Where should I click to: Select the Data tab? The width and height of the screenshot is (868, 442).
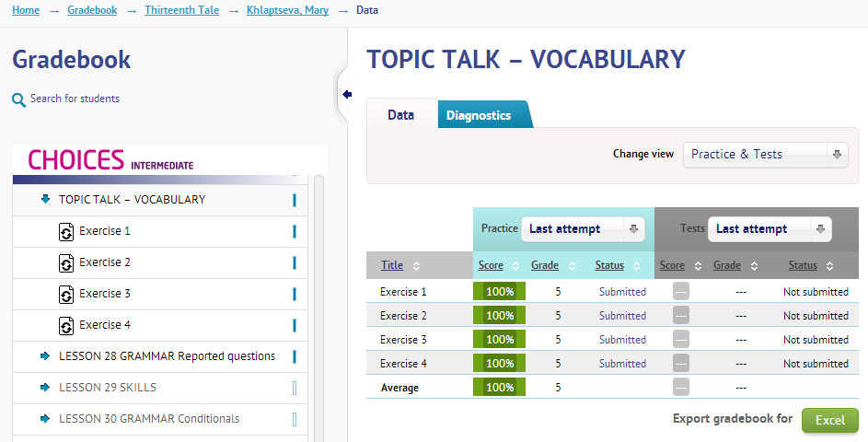pos(400,115)
